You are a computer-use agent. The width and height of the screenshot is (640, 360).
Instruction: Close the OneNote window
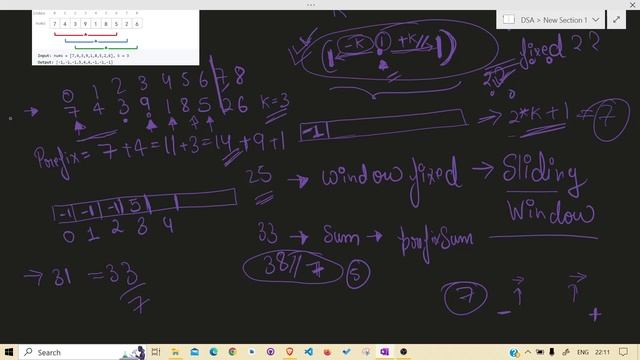(x=632, y=5)
